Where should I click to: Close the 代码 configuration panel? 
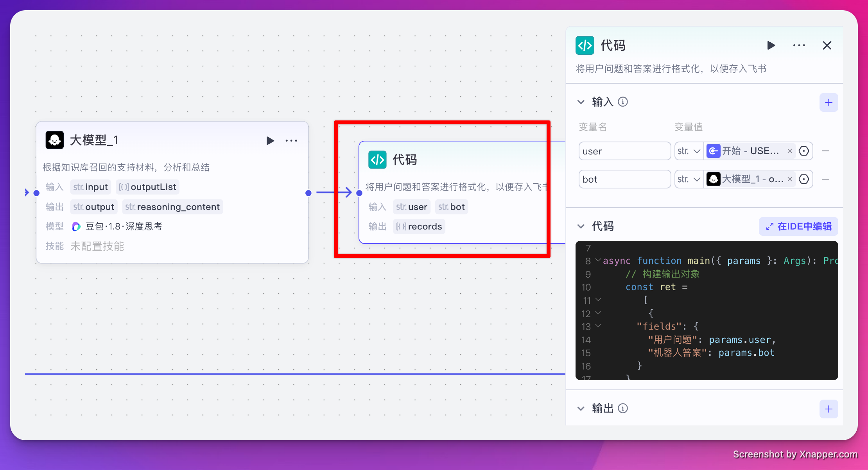click(827, 45)
